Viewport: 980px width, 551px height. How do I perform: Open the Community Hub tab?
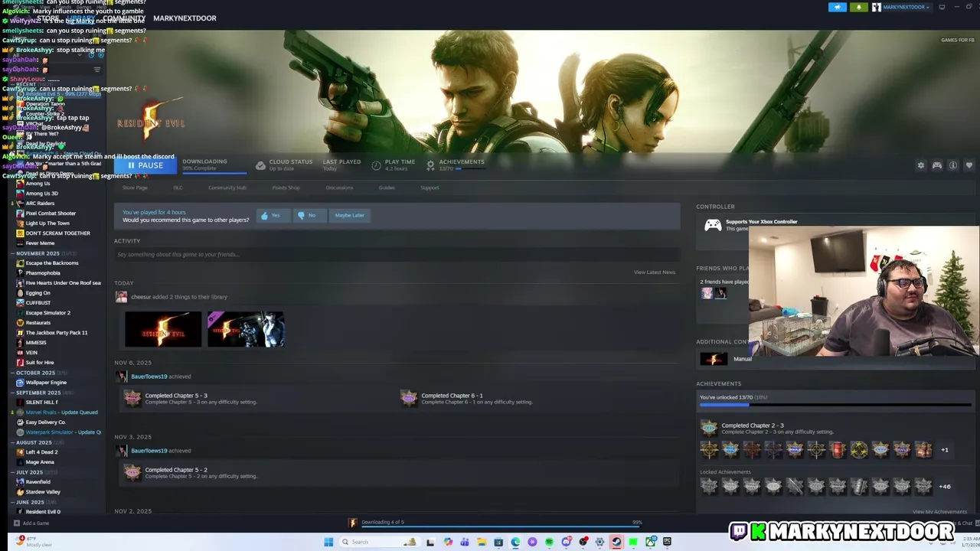pyautogui.click(x=227, y=187)
